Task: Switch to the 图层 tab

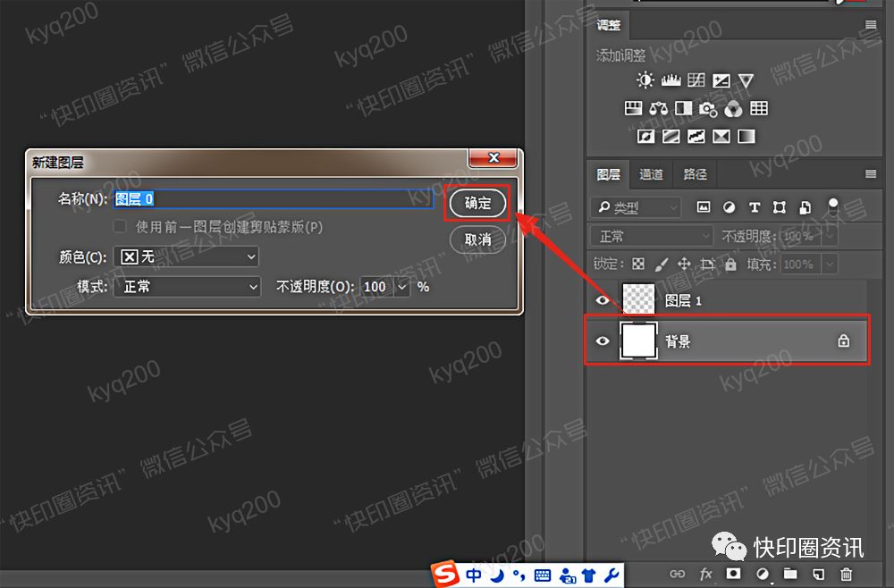Action: tap(608, 174)
